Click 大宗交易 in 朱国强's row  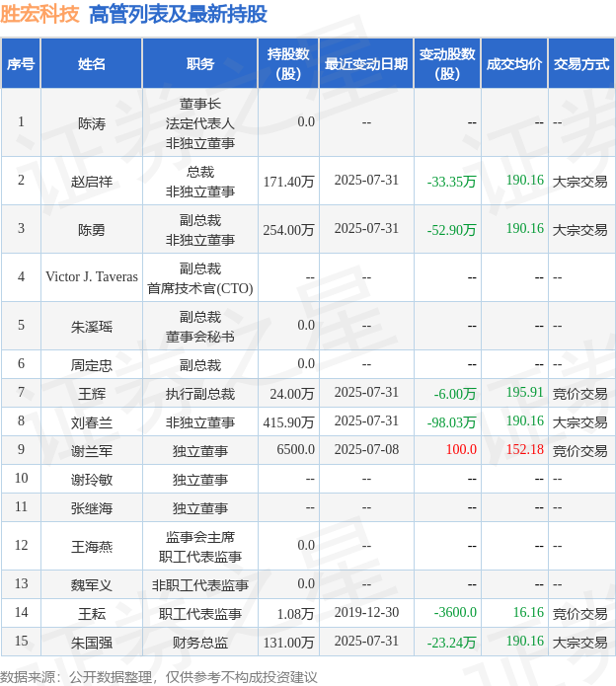click(x=580, y=643)
